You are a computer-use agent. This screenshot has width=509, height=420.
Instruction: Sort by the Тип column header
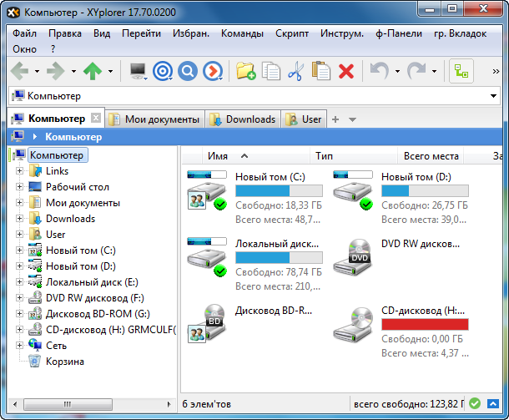coord(354,156)
